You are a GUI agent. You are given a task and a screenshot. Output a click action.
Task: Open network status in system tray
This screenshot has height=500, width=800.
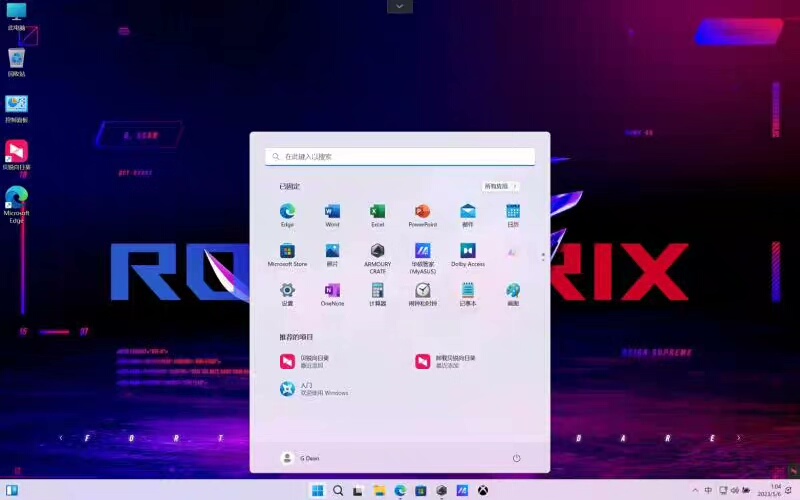(723, 490)
